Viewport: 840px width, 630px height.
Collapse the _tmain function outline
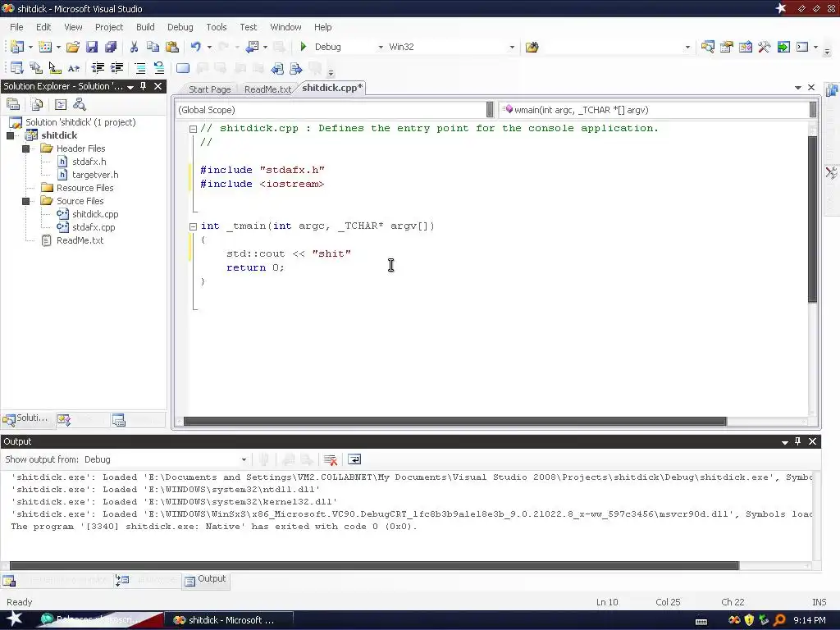[193, 226]
